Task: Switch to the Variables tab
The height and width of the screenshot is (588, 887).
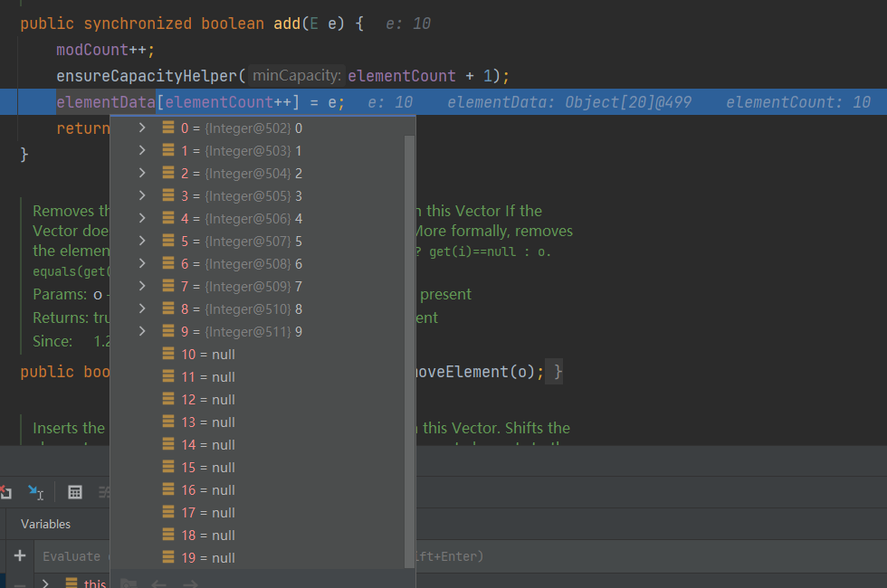Action: coord(45,524)
